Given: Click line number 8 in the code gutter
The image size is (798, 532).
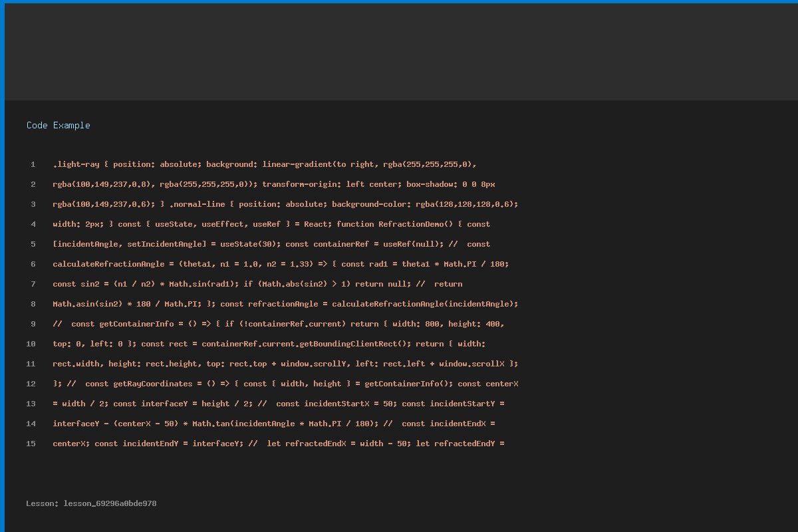Looking at the screenshot, I should (x=33, y=304).
